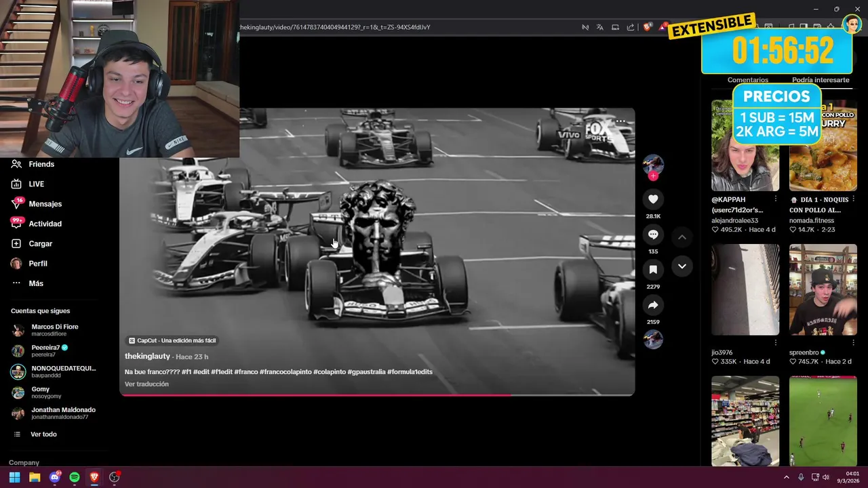Open the Windows Start menu

point(14,477)
